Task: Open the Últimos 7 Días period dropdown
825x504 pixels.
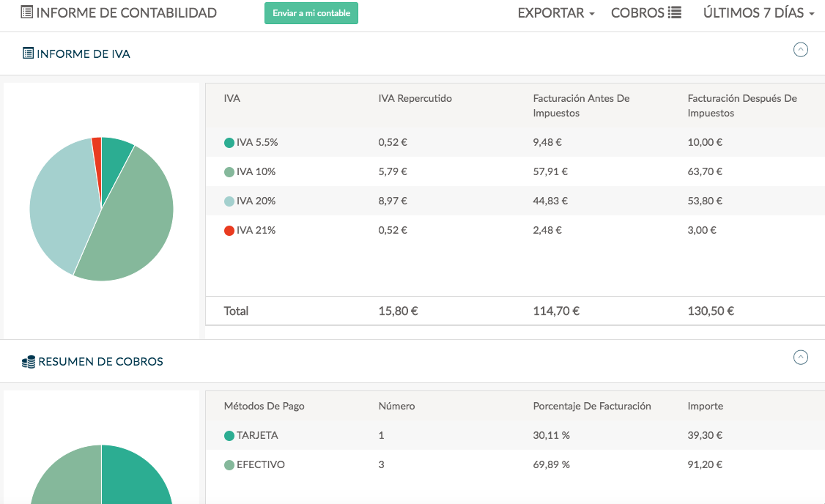Action: (758, 13)
